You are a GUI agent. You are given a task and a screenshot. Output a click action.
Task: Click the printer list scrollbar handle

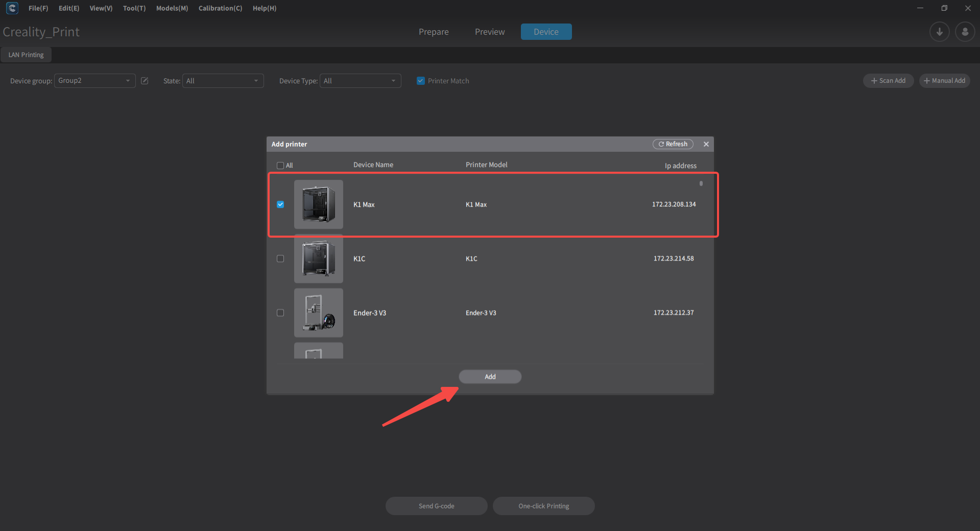[x=701, y=183]
